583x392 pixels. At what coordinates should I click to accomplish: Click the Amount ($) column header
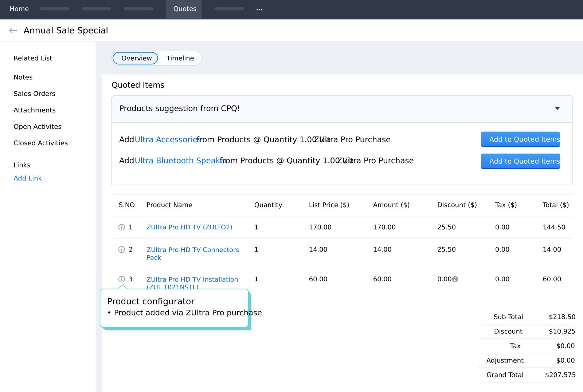coord(391,205)
